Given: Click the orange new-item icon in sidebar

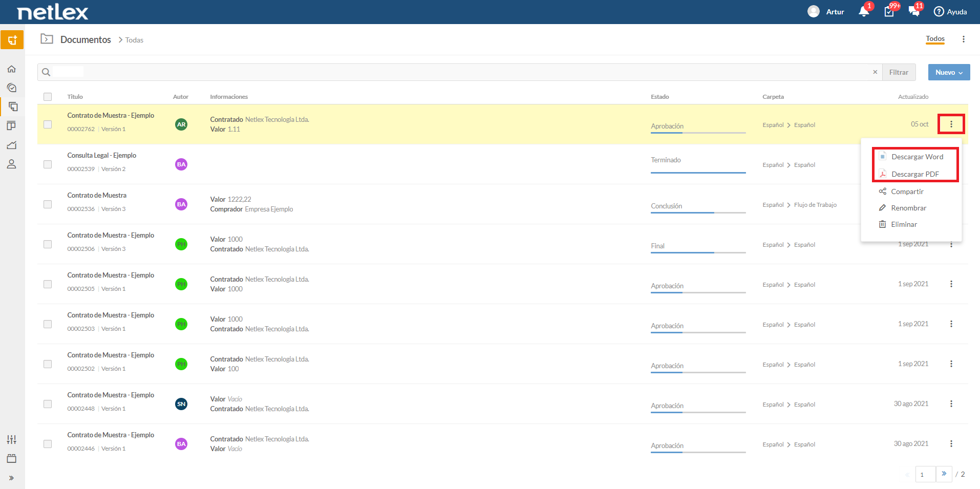Looking at the screenshot, I should pos(12,40).
